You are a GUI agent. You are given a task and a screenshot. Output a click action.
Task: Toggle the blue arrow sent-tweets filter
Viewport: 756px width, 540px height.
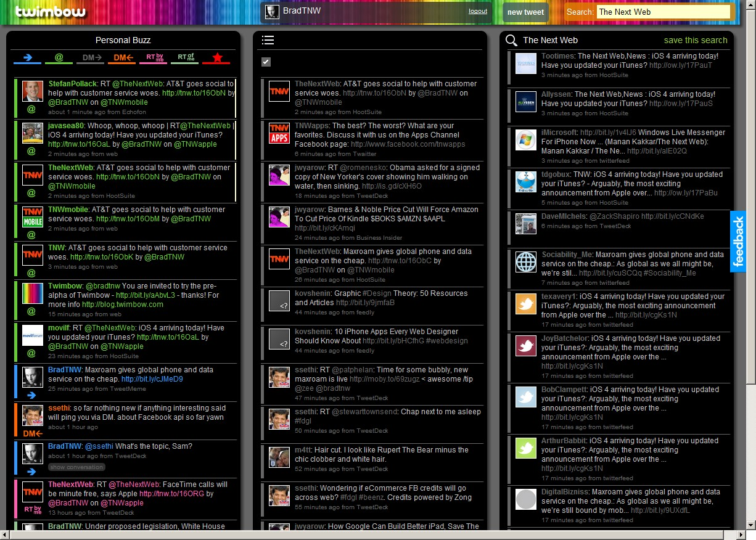28,58
